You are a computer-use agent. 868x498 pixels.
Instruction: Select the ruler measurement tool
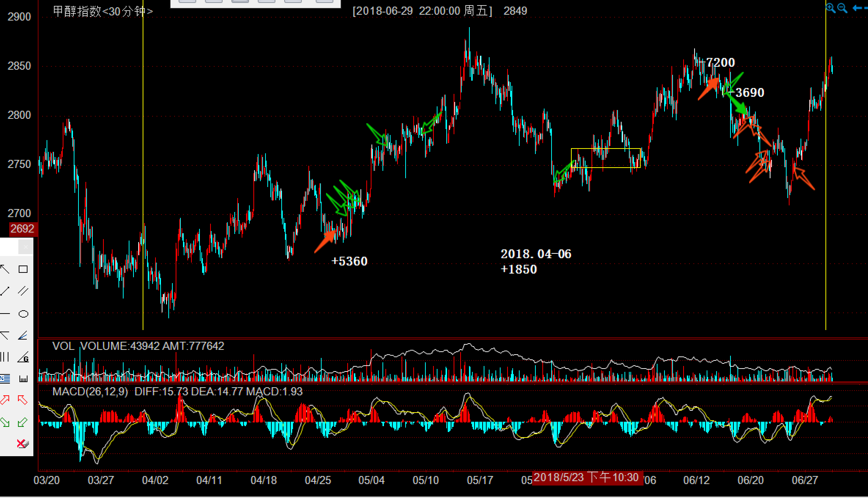(x=23, y=378)
